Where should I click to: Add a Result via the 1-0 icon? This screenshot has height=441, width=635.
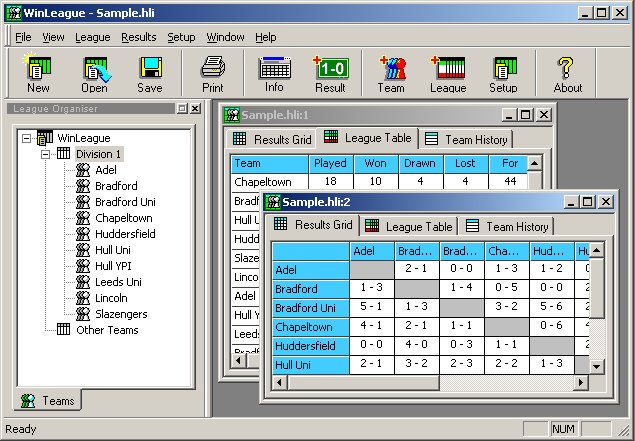pyautogui.click(x=330, y=74)
